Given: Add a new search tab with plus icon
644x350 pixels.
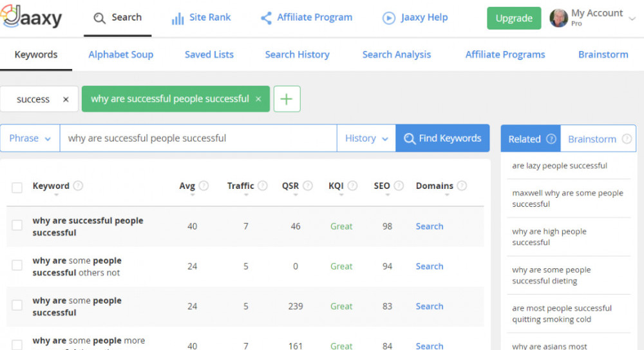Looking at the screenshot, I should 287,99.
